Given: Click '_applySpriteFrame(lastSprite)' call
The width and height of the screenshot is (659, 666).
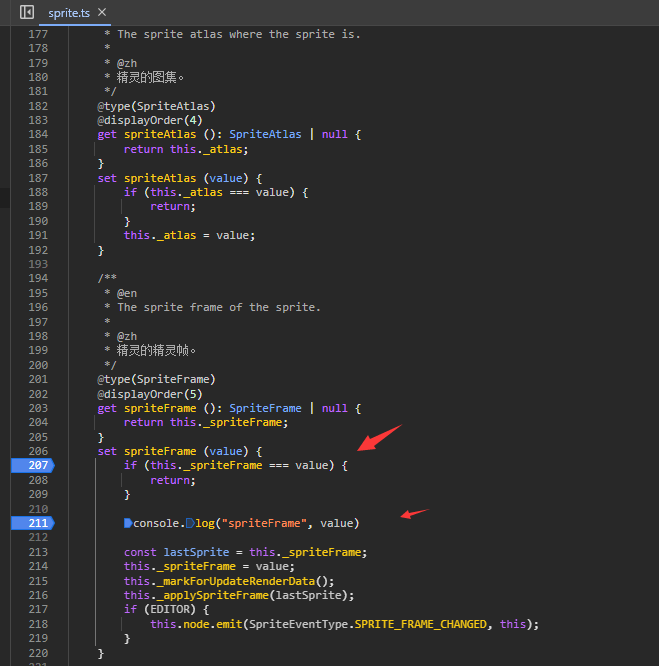Looking at the screenshot, I should (x=252, y=595).
